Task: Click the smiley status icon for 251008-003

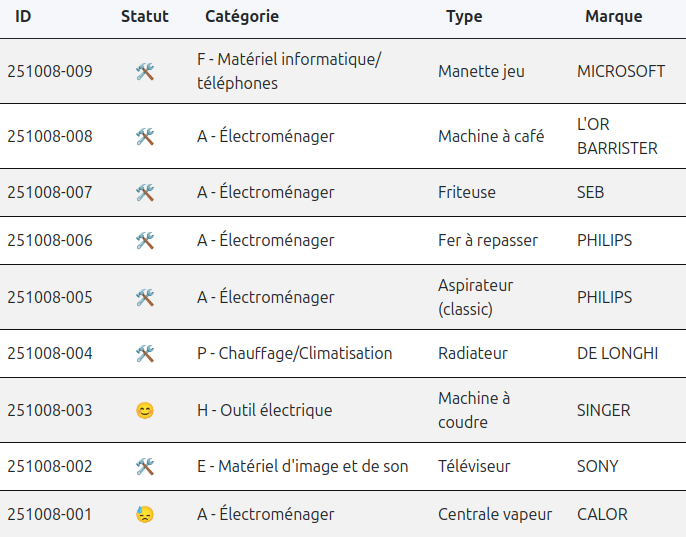Action: coord(145,411)
